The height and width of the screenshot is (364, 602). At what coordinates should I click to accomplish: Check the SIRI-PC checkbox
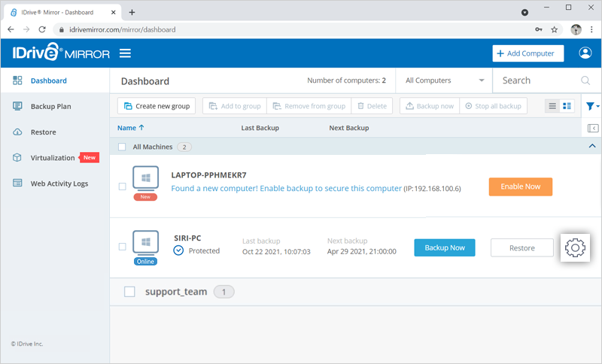tap(123, 247)
